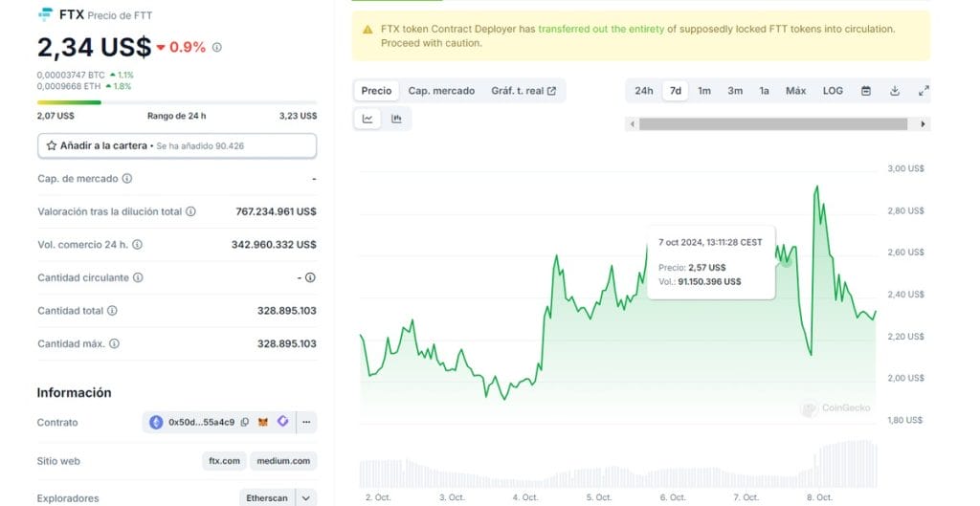Expand chart to fullscreen
The height and width of the screenshot is (506, 980).
coord(924,91)
